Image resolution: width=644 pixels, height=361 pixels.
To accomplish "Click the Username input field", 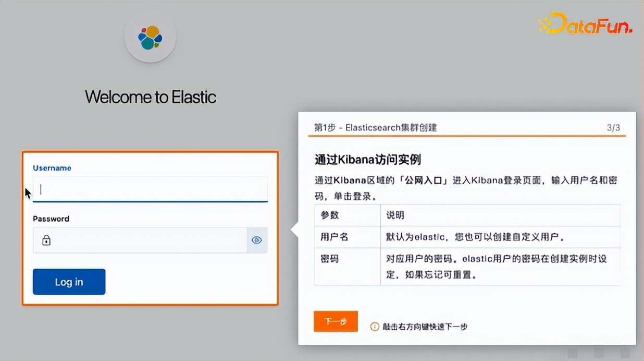I will coord(150,188).
